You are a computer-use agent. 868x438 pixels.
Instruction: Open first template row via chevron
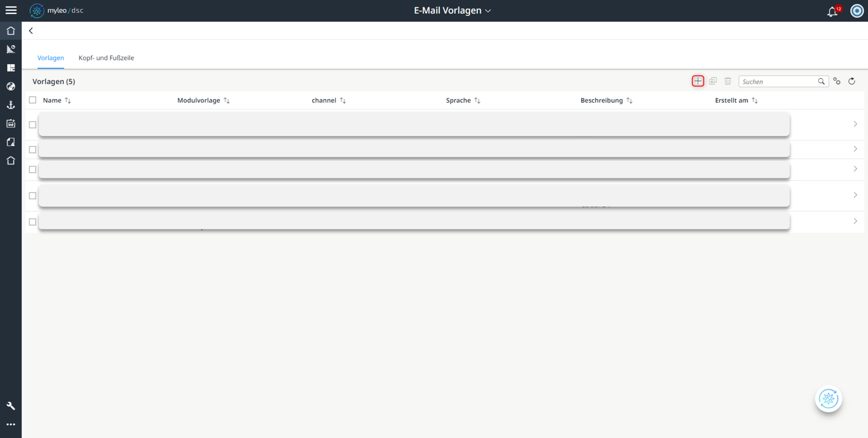pyautogui.click(x=855, y=124)
